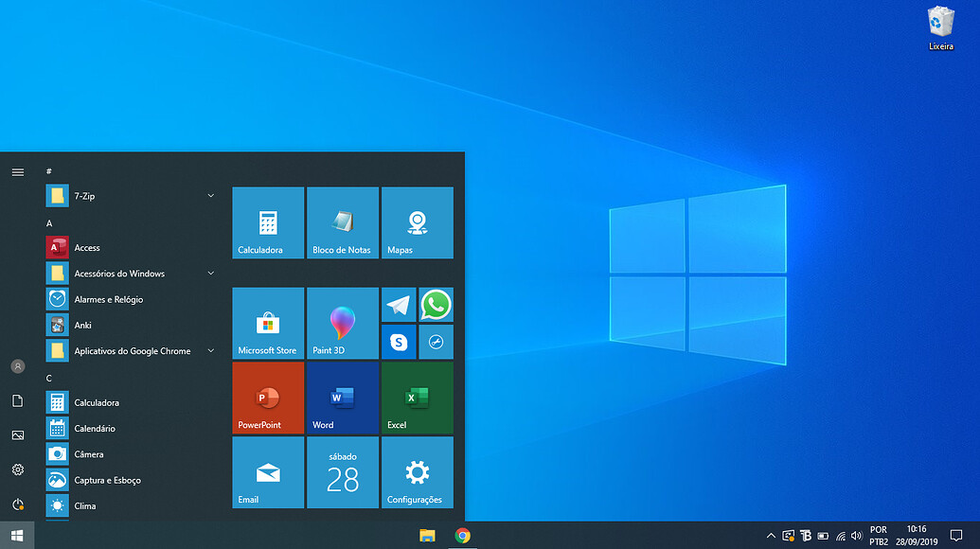The width and height of the screenshot is (980, 549).
Task: Launch Telegram from the tile group
Action: (398, 304)
